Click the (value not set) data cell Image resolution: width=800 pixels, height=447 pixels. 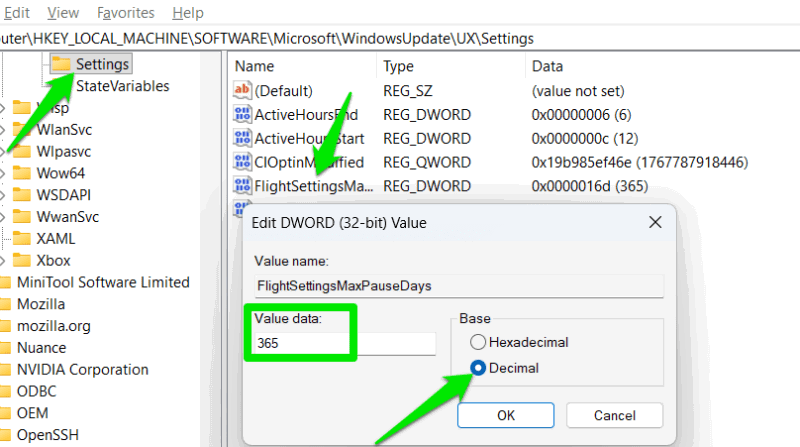[578, 90]
